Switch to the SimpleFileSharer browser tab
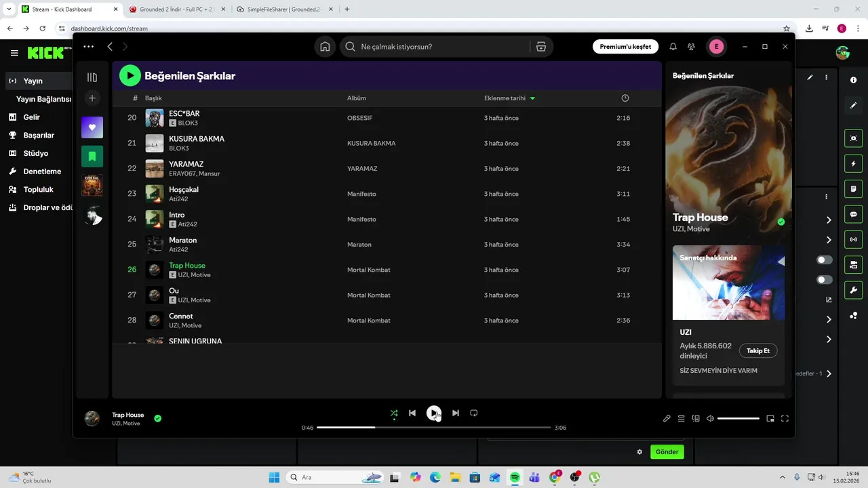The width and height of the screenshot is (868, 488). [x=285, y=9]
